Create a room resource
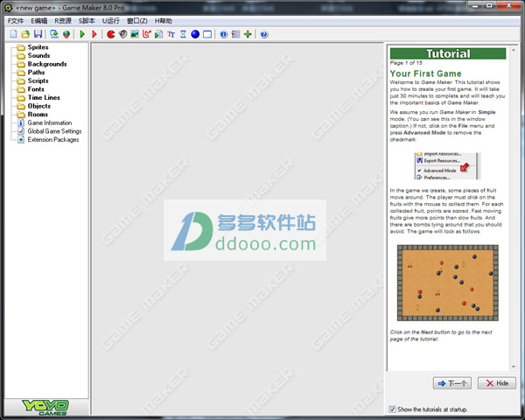The image size is (525, 420). pos(207,34)
